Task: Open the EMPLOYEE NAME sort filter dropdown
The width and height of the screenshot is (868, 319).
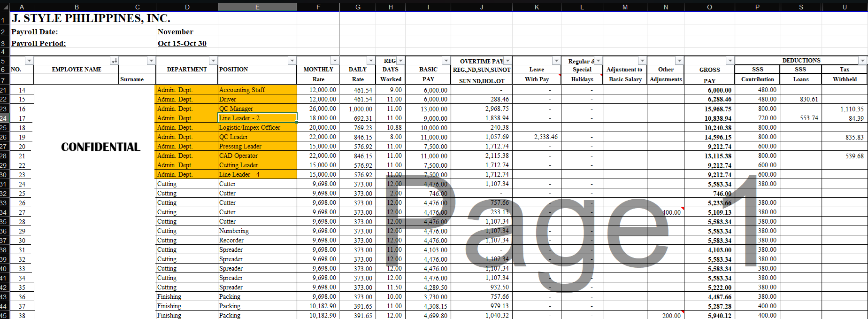Action: point(114,61)
